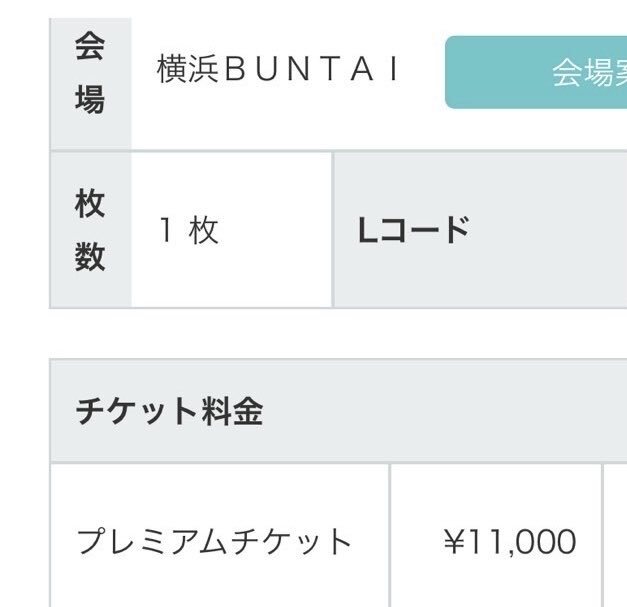Image resolution: width=627 pixels, height=607 pixels.
Task: Click the 会 character in venue header
Action: point(90,47)
